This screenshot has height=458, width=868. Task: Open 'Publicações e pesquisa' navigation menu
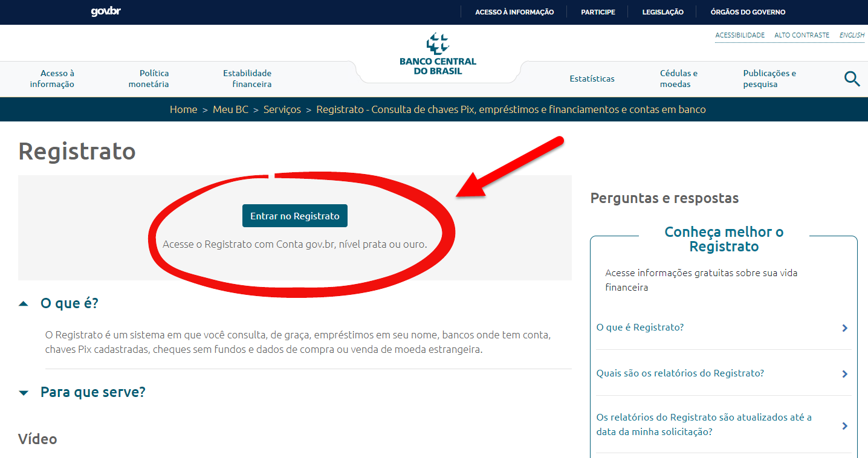[x=769, y=79]
